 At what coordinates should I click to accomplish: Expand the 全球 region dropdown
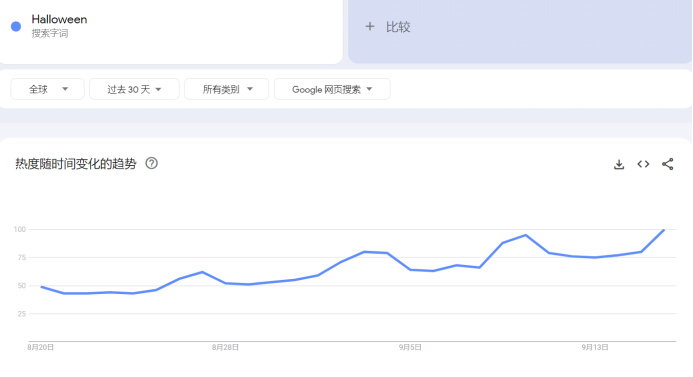click(47, 89)
